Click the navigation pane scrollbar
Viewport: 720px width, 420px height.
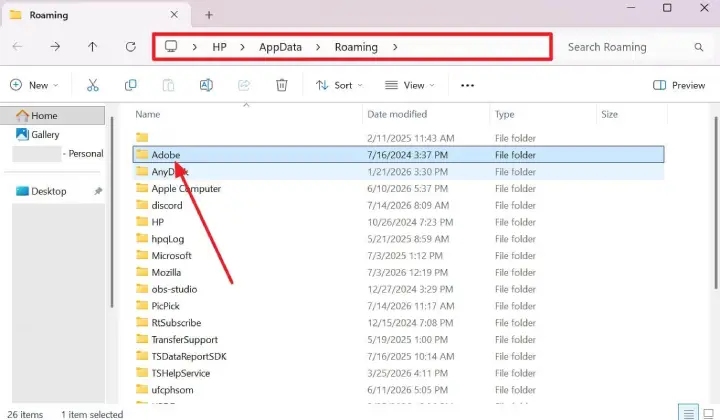click(x=112, y=212)
